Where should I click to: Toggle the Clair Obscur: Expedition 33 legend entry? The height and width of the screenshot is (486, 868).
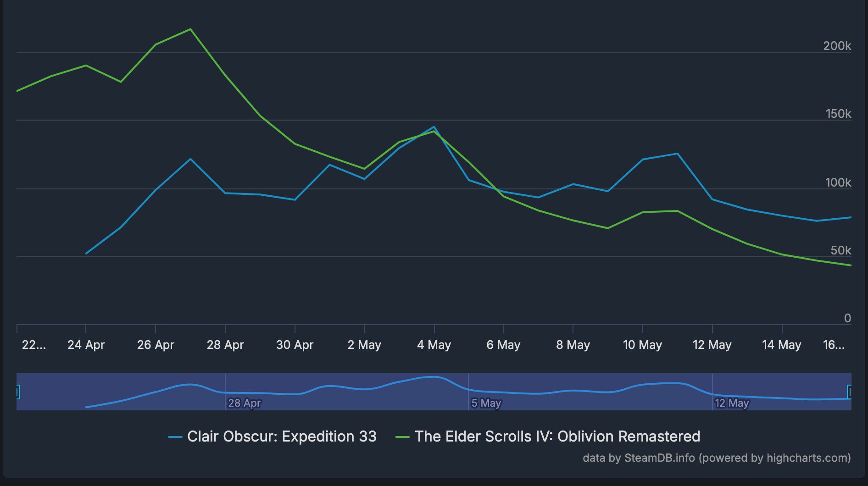(273, 436)
